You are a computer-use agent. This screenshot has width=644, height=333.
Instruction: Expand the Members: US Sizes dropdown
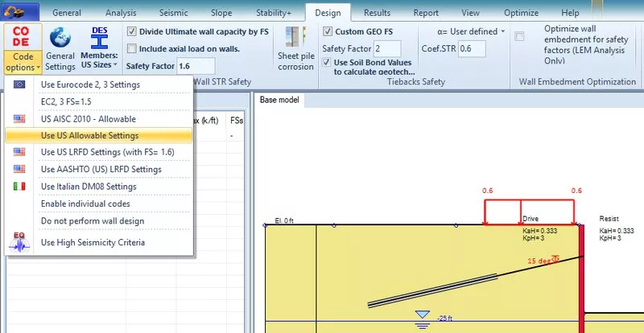click(x=99, y=60)
